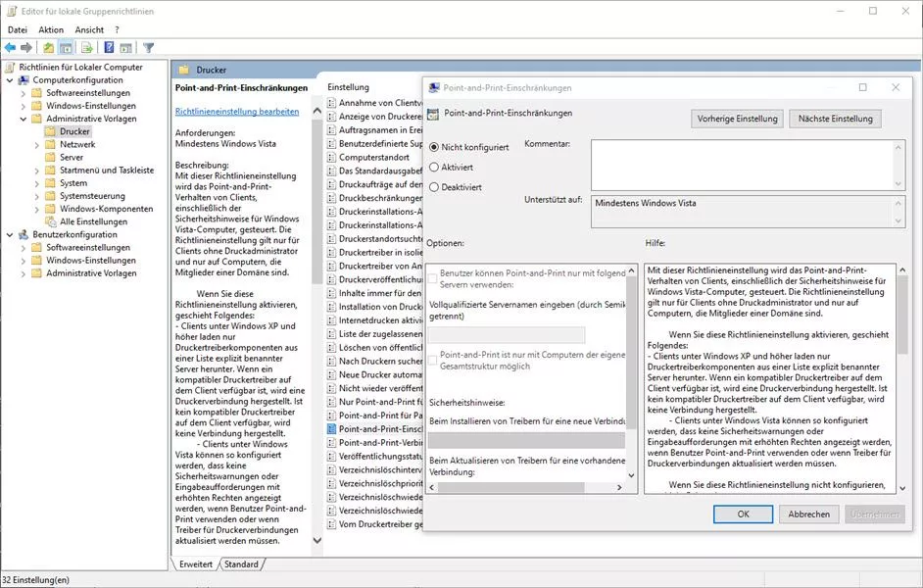The width and height of the screenshot is (923, 588).
Task: Click the Nächste Einstellung button
Action: (835, 119)
